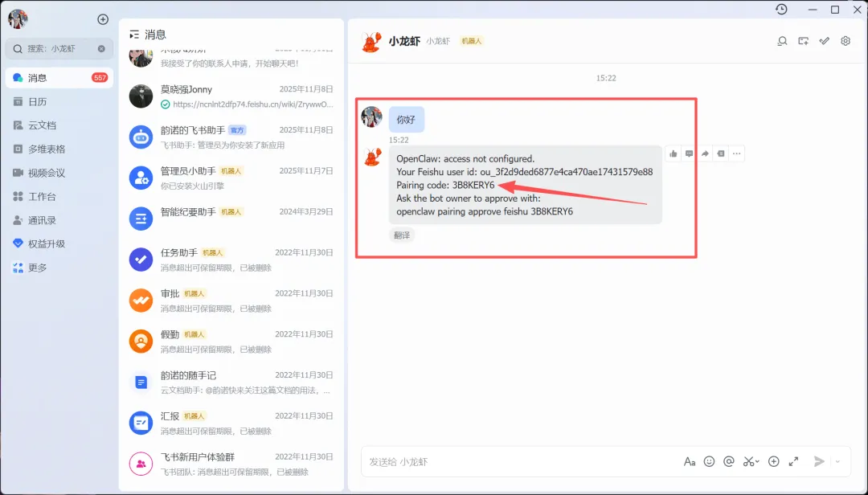Open more actions ellipsis on bot message
This screenshot has width=868, height=495.
coord(736,153)
